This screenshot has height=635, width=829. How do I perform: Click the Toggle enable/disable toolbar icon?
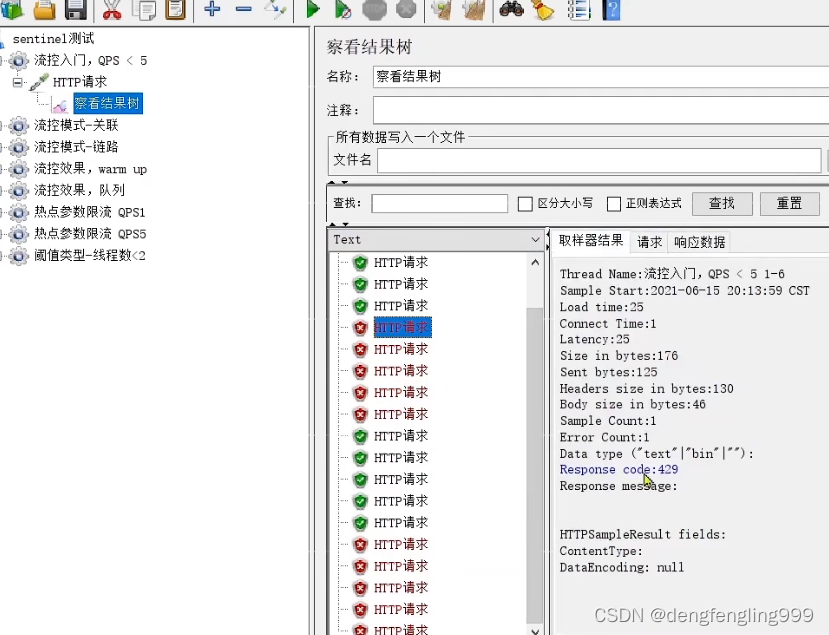click(x=275, y=8)
